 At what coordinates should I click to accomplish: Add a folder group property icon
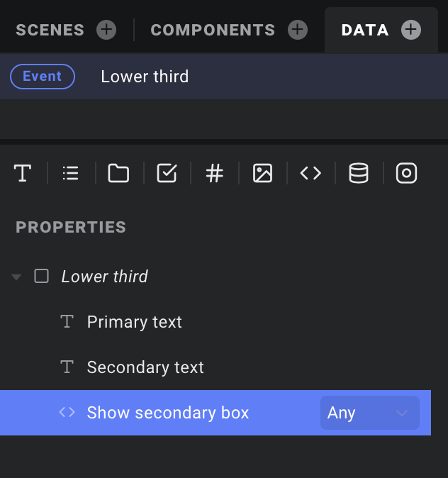[118, 173]
